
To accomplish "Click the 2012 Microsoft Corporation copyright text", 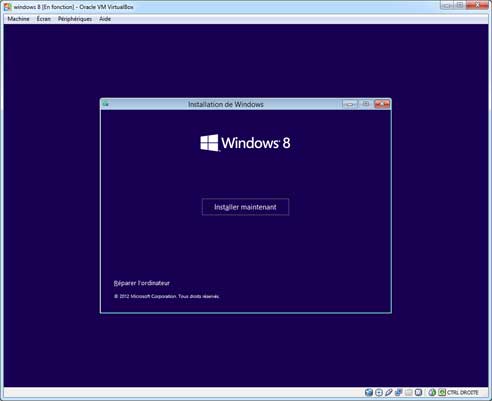I will 167,296.
